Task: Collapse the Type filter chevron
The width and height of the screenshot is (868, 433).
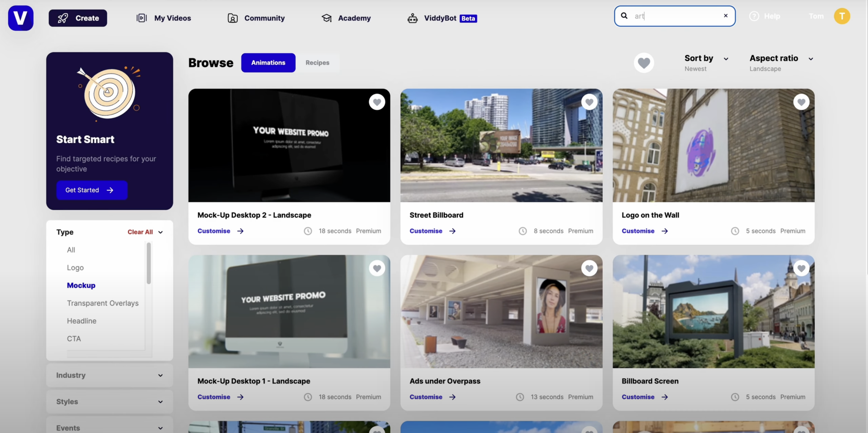Action: pyautogui.click(x=160, y=232)
